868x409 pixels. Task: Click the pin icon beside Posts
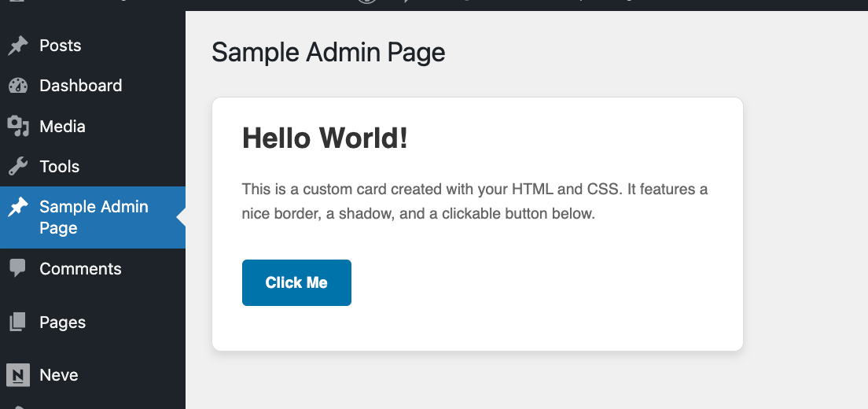17,46
